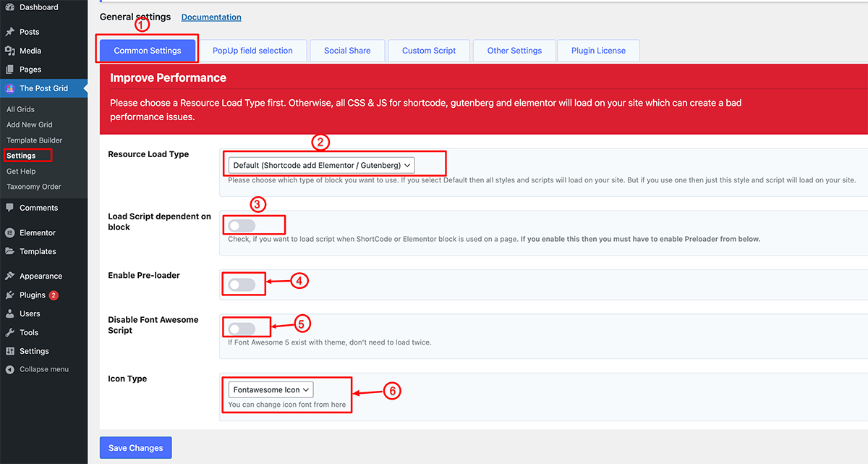Switch to Social Share tab
The width and height of the screenshot is (868, 464).
point(347,51)
